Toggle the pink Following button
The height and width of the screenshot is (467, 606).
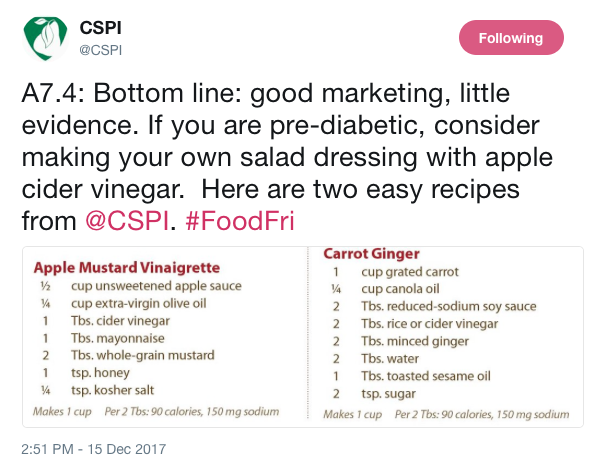click(511, 38)
